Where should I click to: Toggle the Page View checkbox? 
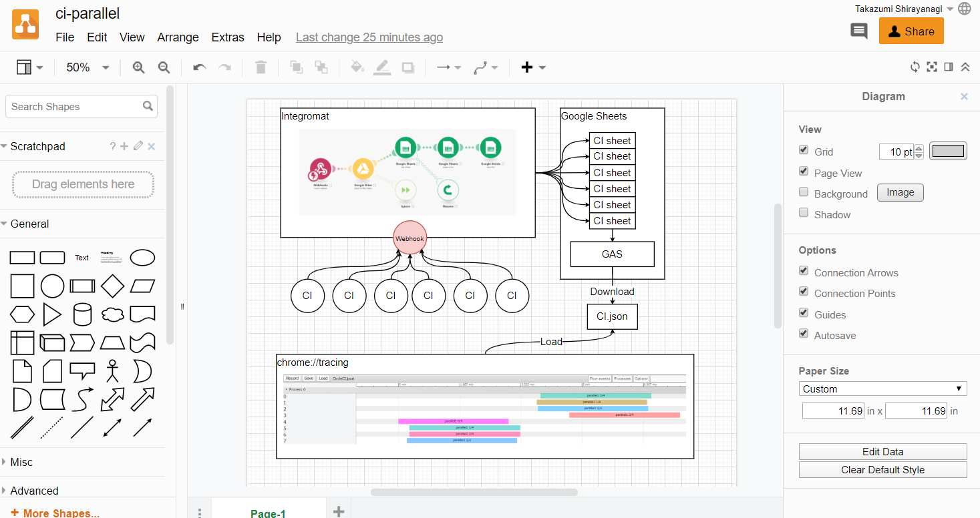click(x=804, y=172)
